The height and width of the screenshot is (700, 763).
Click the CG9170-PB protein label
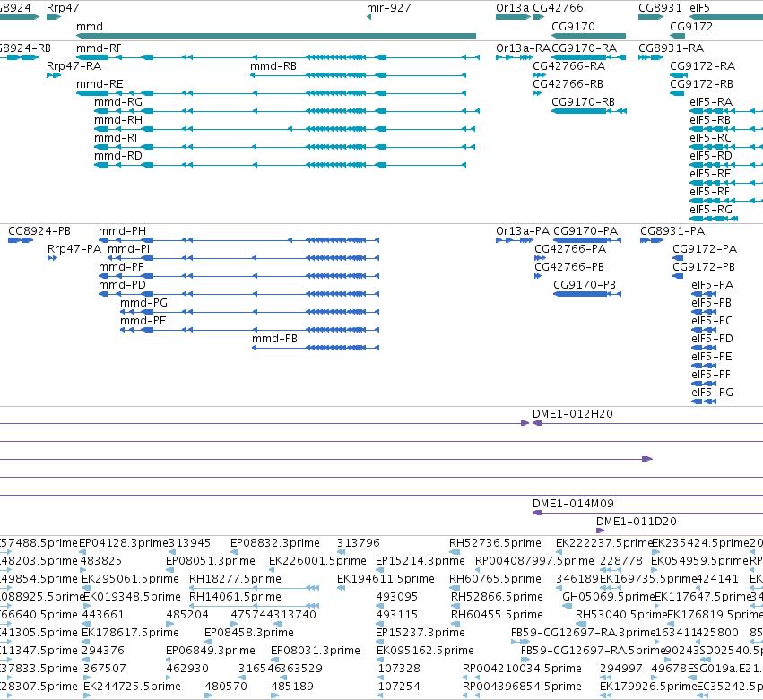click(585, 285)
